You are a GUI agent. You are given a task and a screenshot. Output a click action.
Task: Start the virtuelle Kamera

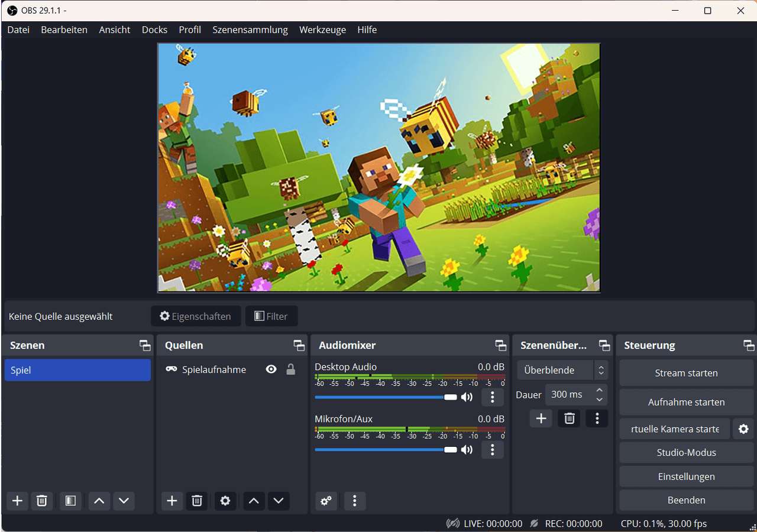(x=675, y=429)
